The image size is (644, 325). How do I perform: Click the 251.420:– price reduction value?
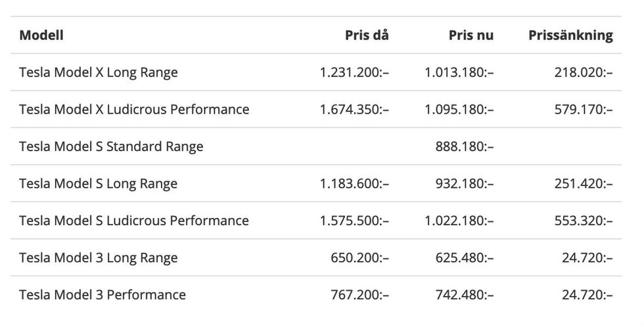click(x=584, y=183)
